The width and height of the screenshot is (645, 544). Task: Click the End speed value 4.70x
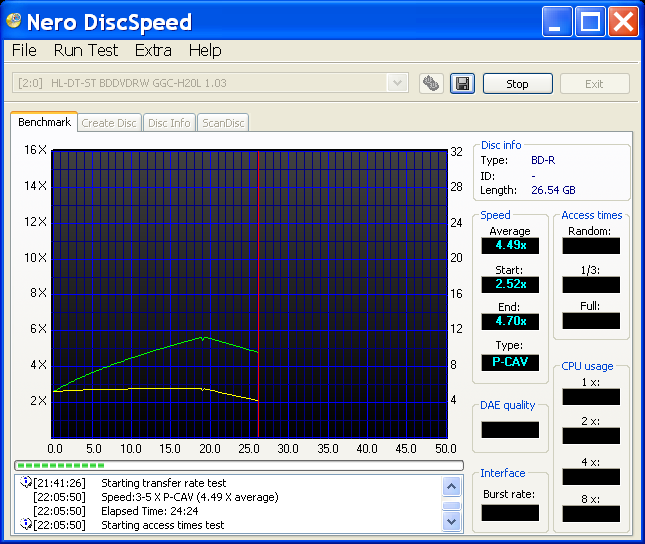[510, 321]
